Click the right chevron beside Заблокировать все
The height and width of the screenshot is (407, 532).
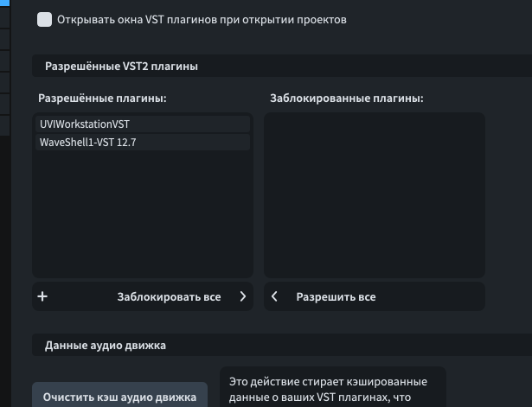click(x=242, y=296)
